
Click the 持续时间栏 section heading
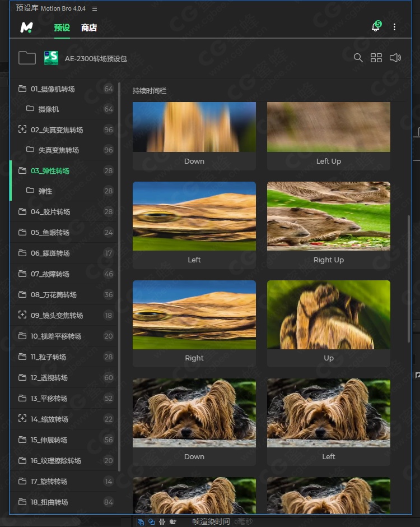pos(150,91)
